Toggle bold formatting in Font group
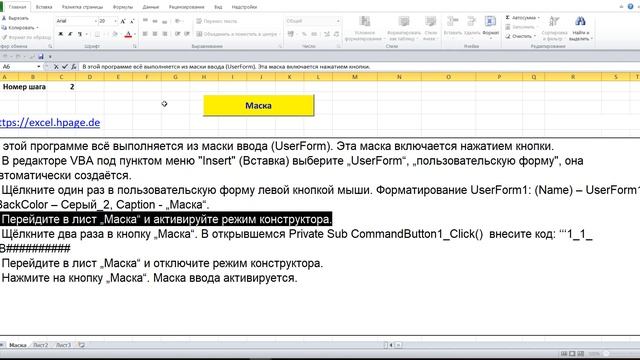The width and height of the screenshot is (640, 360). click(60, 34)
